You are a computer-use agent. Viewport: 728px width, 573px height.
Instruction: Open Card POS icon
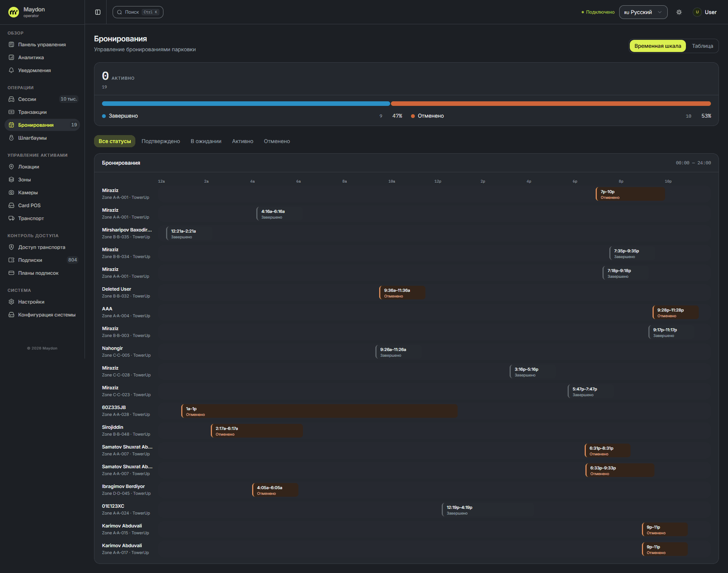point(11,205)
